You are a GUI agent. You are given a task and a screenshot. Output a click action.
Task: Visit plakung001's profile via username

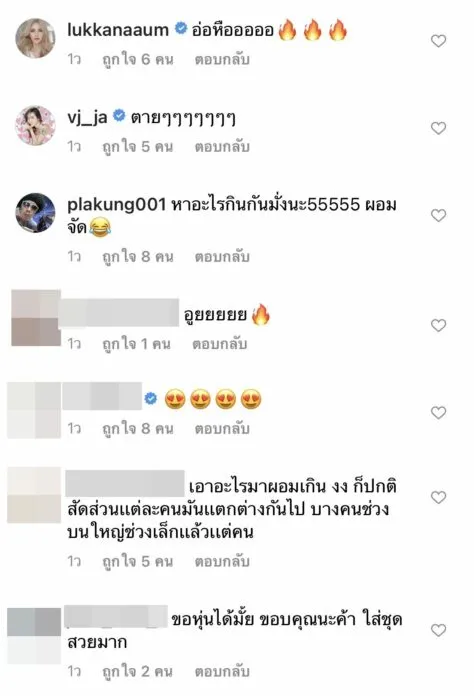pyautogui.click(x=117, y=205)
